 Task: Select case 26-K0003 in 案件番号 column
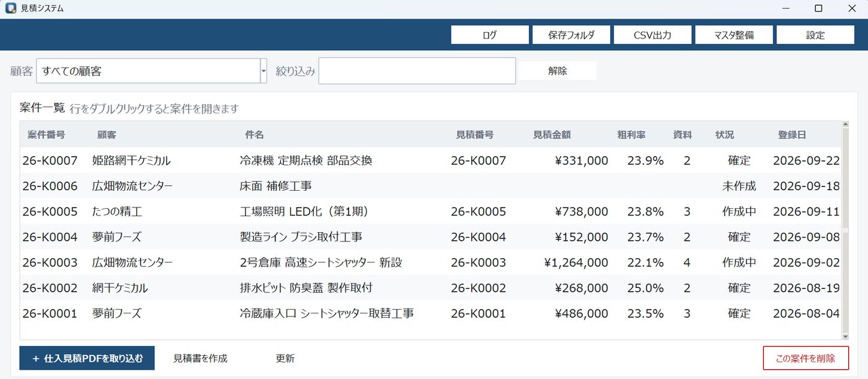point(50,262)
